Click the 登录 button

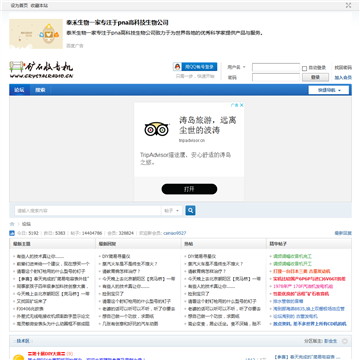point(315,77)
